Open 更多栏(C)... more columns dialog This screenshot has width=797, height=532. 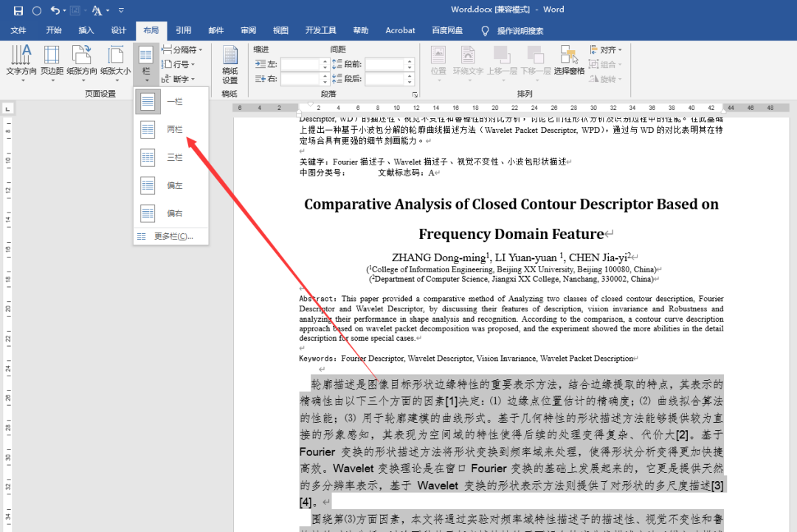[x=171, y=236]
